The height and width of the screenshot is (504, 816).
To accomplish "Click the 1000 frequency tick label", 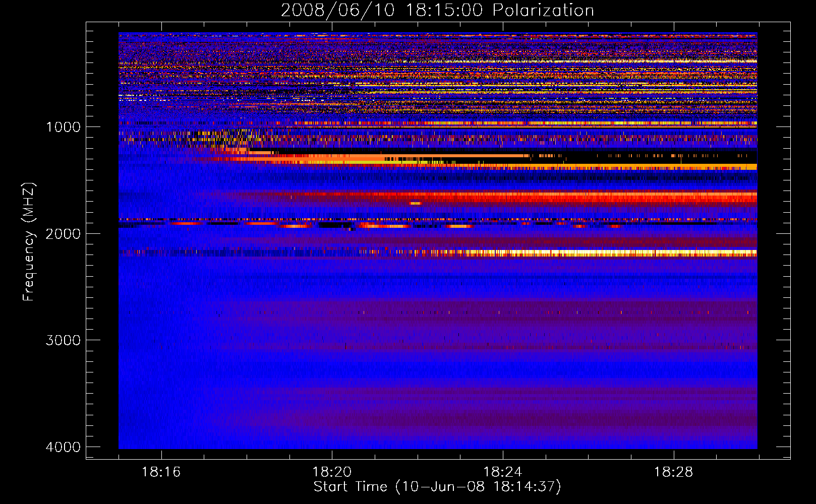I will coord(63,127).
